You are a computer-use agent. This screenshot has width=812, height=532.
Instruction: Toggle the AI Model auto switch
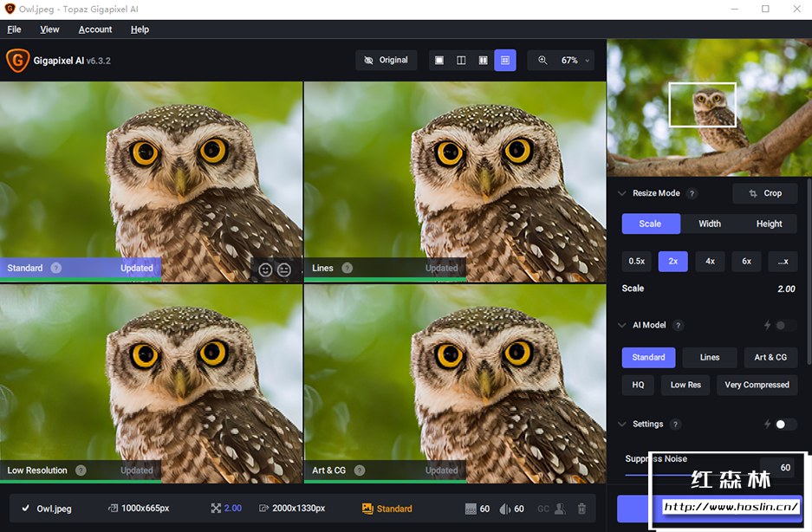pos(784,325)
